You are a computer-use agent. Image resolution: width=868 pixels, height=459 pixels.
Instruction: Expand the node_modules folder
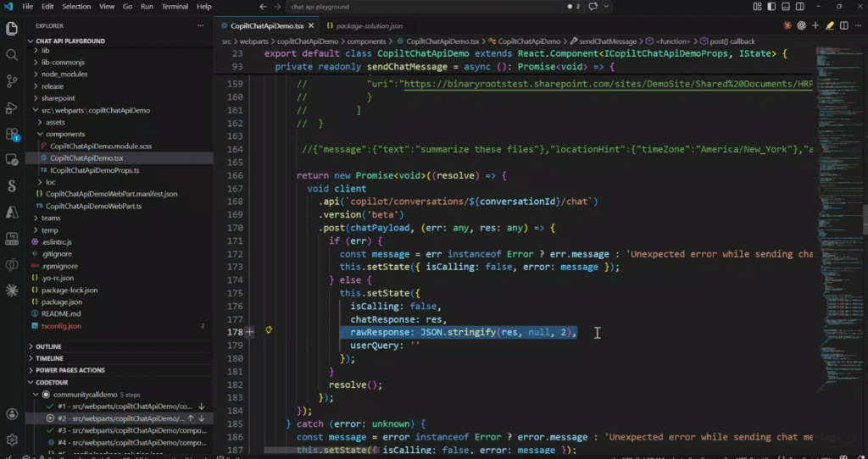point(64,74)
